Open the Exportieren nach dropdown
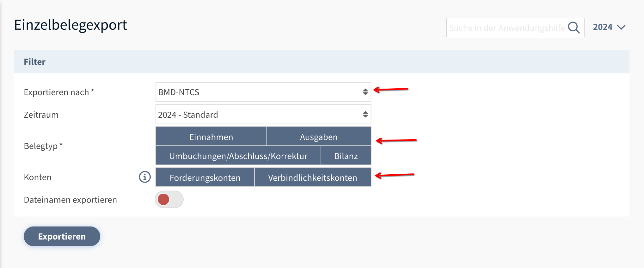Image resolution: width=644 pixels, height=268 pixels. tap(263, 92)
